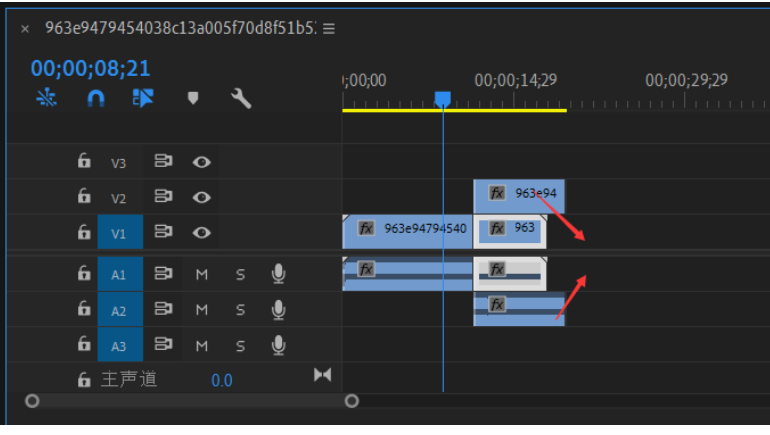
Task: Hide track V2 output with eye
Action: pyautogui.click(x=201, y=197)
